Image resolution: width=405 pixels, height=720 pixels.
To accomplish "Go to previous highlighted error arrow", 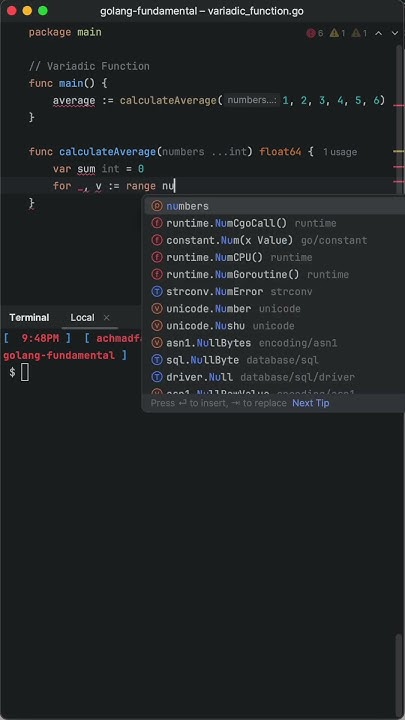I will pos(378,33).
